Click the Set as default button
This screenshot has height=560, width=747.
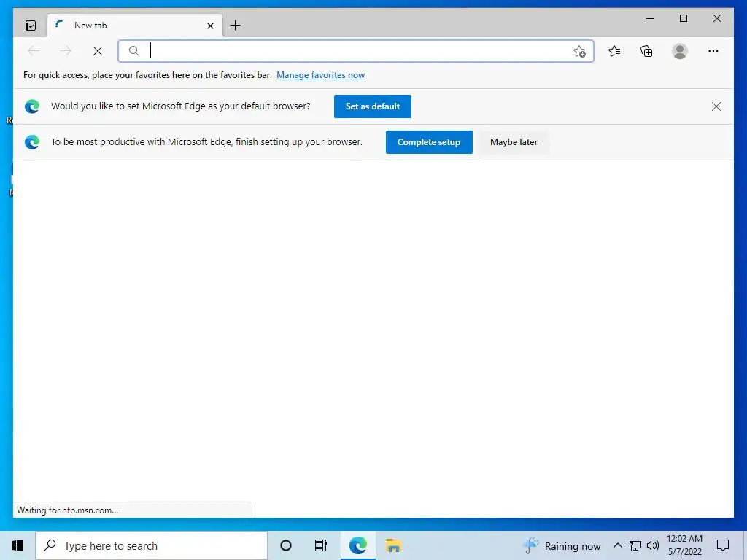click(x=373, y=106)
